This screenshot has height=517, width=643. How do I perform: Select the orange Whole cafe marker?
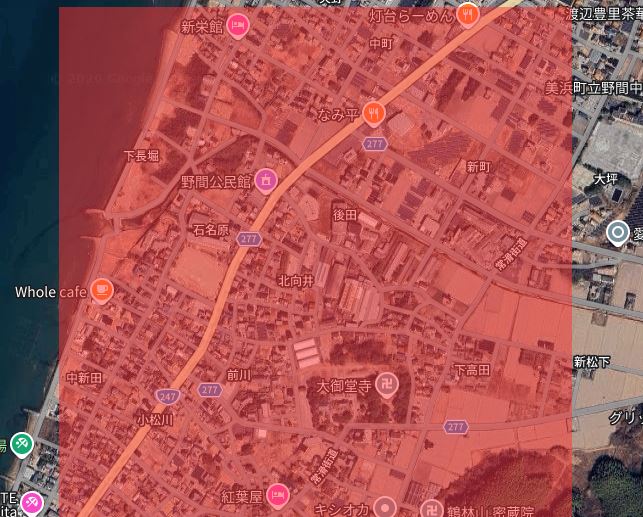pos(101,291)
